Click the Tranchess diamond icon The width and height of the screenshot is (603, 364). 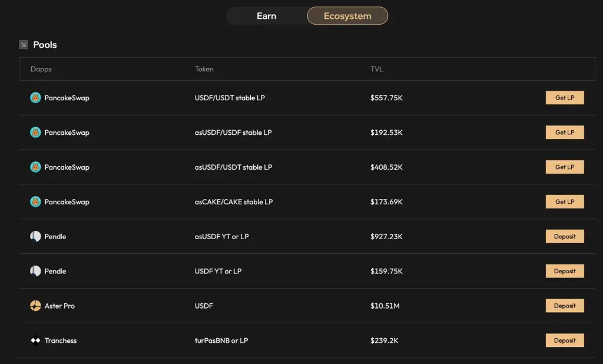pyautogui.click(x=35, y=340)
